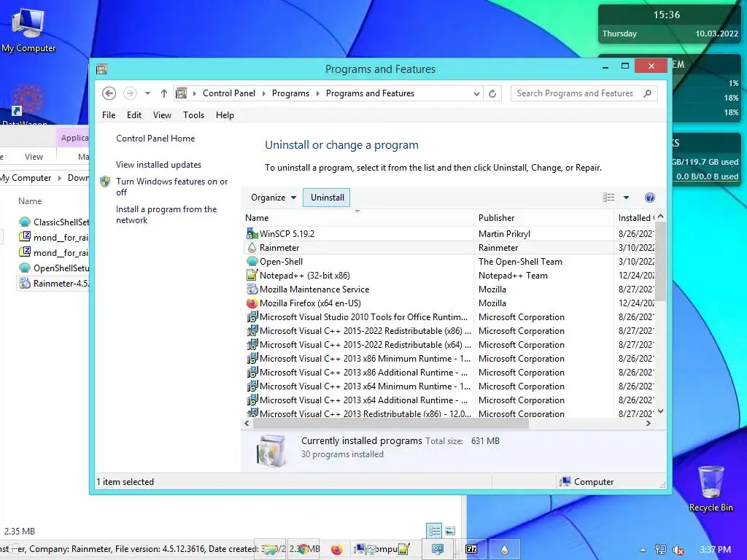Image resolution: width=747 pixels, height=560 pixels.
Task: Open the Help menu
Action: 225,114
